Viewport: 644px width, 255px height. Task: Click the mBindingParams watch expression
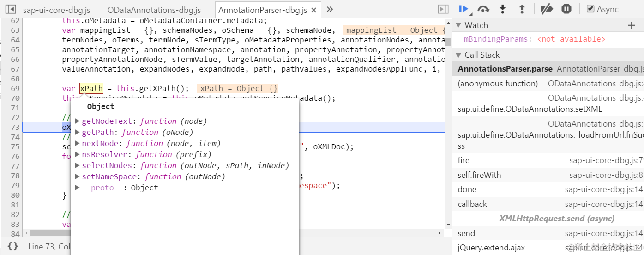pyautogui.click(x=534, y=39)
